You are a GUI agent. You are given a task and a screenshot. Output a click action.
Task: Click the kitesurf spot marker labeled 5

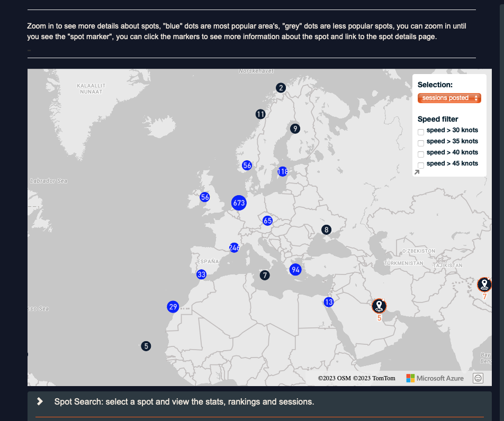coord(379,306)
